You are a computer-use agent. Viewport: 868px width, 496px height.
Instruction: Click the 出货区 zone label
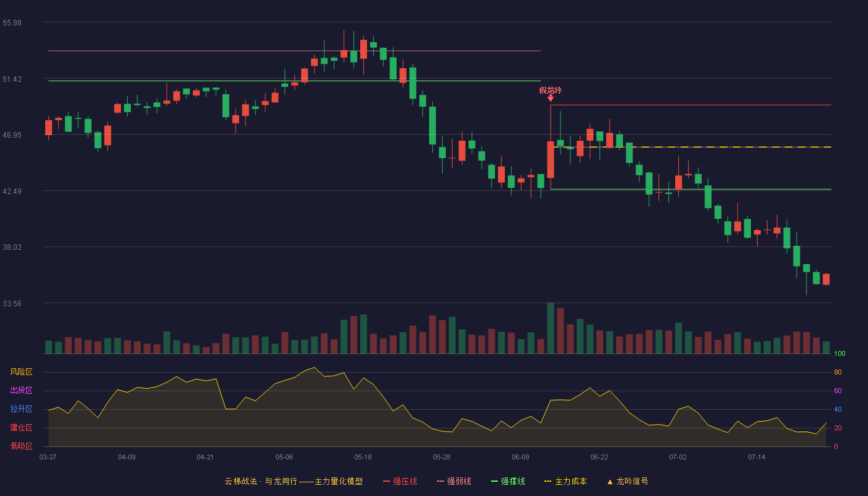tap(21, 391)
